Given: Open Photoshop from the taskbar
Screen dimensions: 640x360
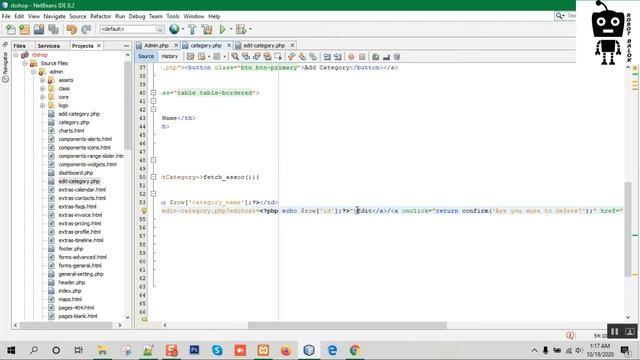Looking at the screenshot, I should pos(194,350).
